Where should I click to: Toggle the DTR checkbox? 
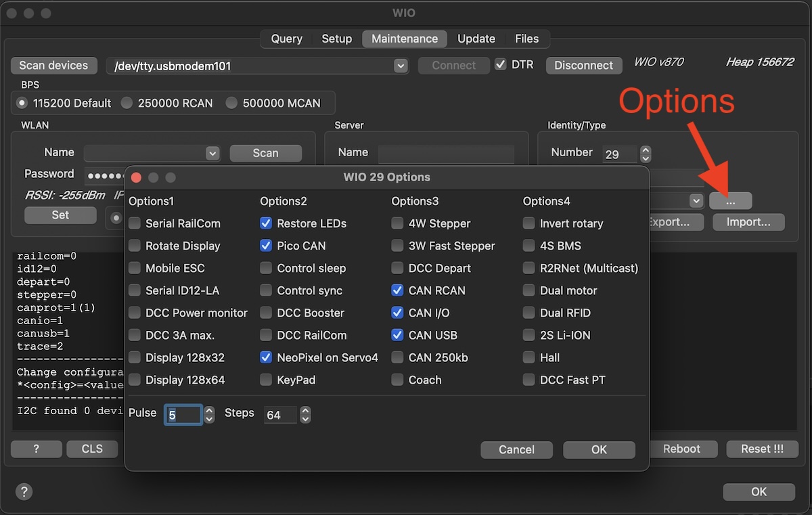click(501, 65)
